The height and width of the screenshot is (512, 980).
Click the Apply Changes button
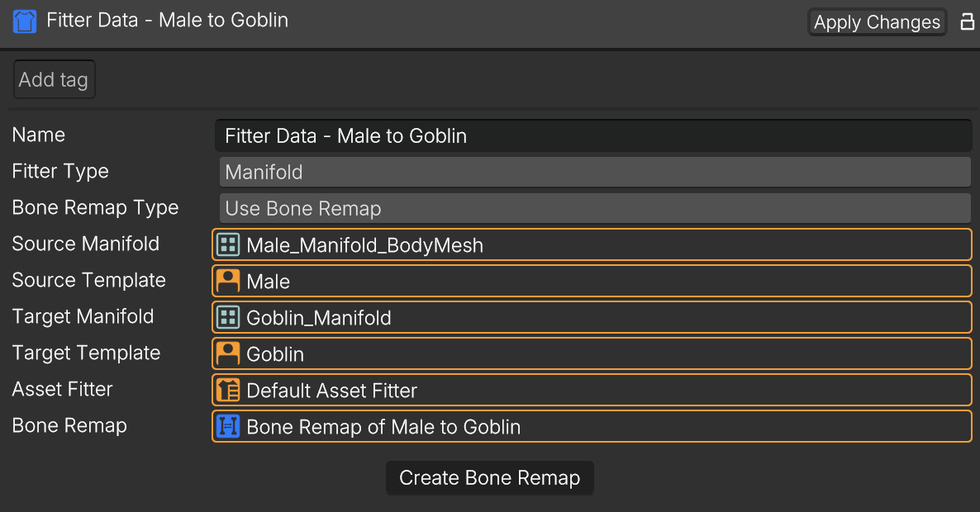tap(877, 21)
